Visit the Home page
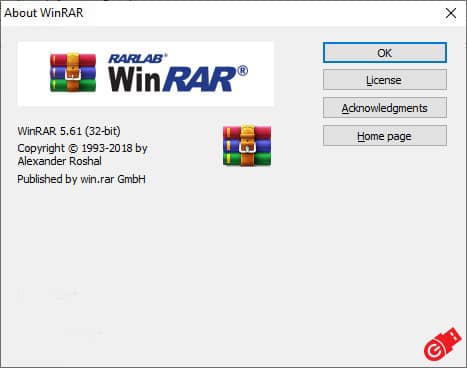467x368 pixels. 385,136
